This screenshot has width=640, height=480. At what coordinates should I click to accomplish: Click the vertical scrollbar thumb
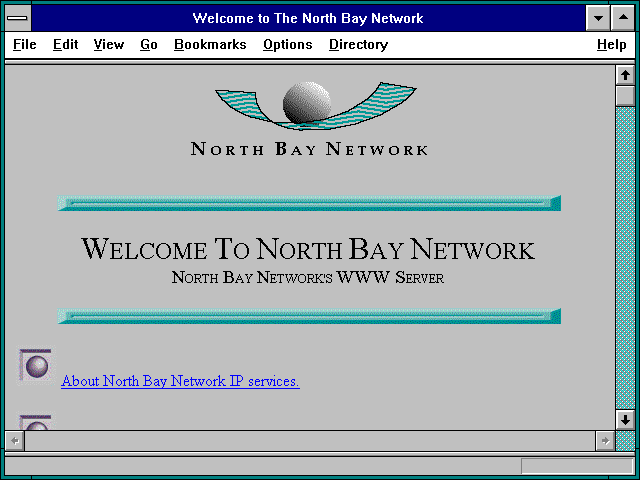click(x=625, y=96)
